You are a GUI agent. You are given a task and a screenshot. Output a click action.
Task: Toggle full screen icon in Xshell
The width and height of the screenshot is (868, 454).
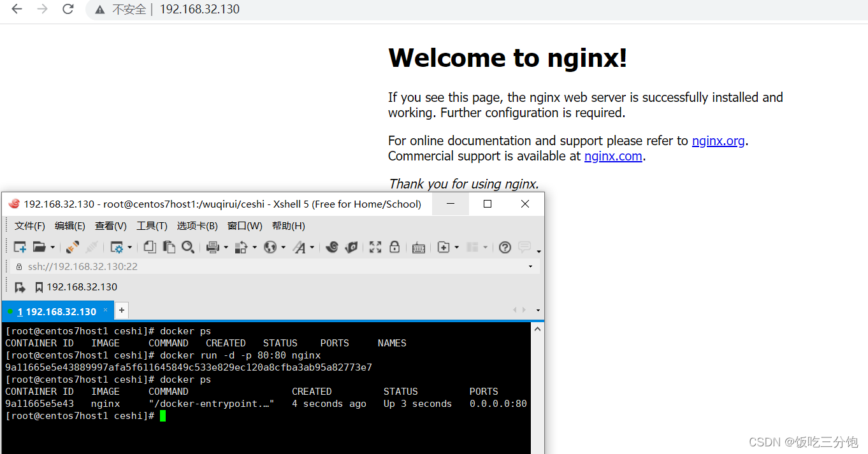tap(375, 247)
